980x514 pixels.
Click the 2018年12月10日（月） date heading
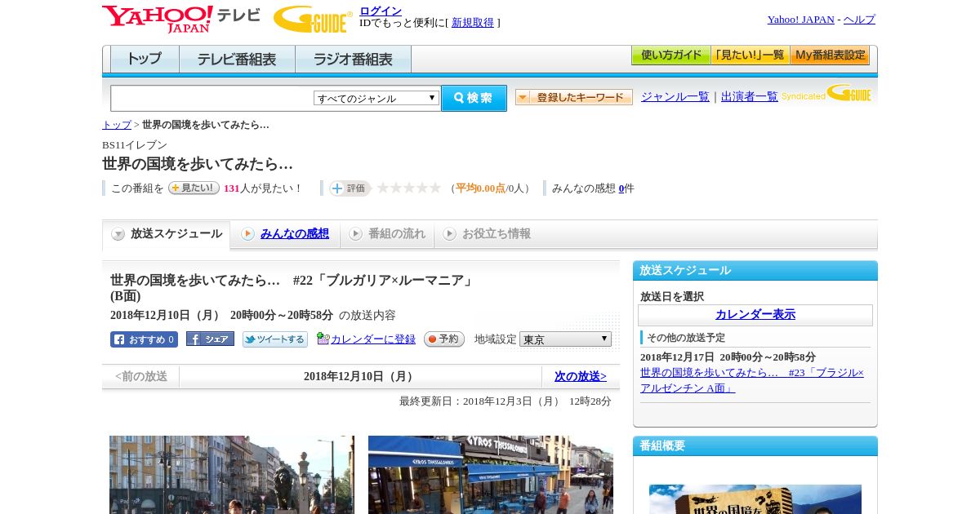[x=360, y=377]
